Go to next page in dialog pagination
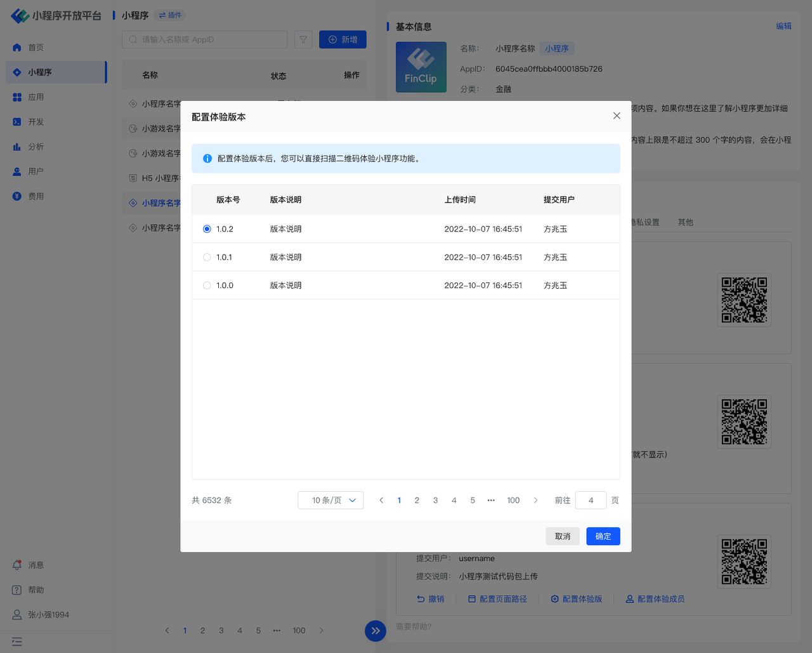Viewport: 812px width, 653px height. 535,500
